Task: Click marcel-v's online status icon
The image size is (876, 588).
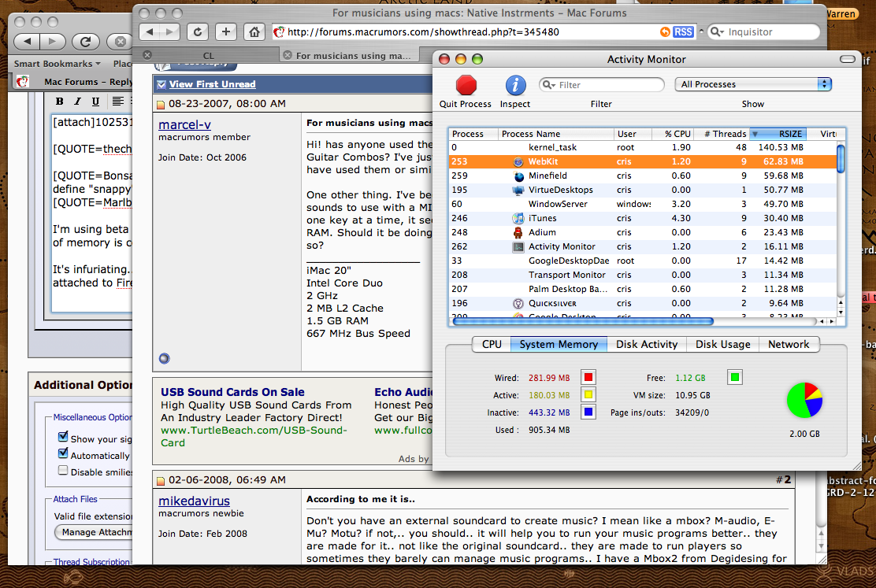Action: pos(164,358)
